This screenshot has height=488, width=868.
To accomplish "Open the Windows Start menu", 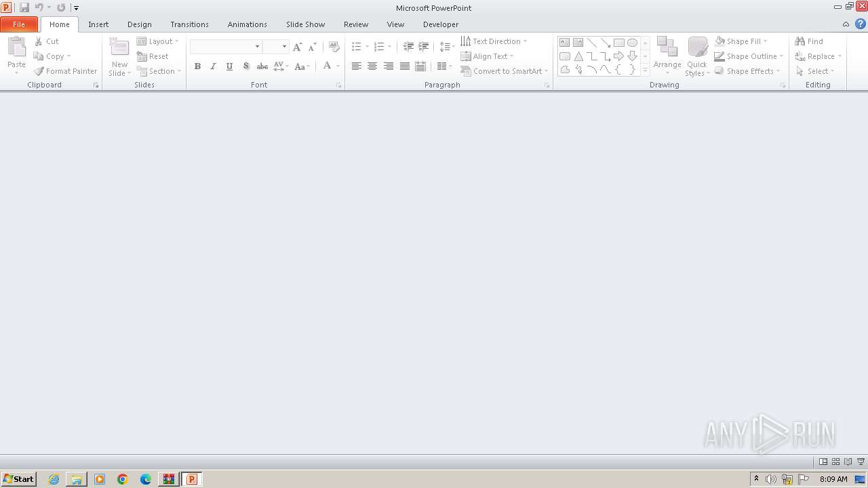I will 18,479.
